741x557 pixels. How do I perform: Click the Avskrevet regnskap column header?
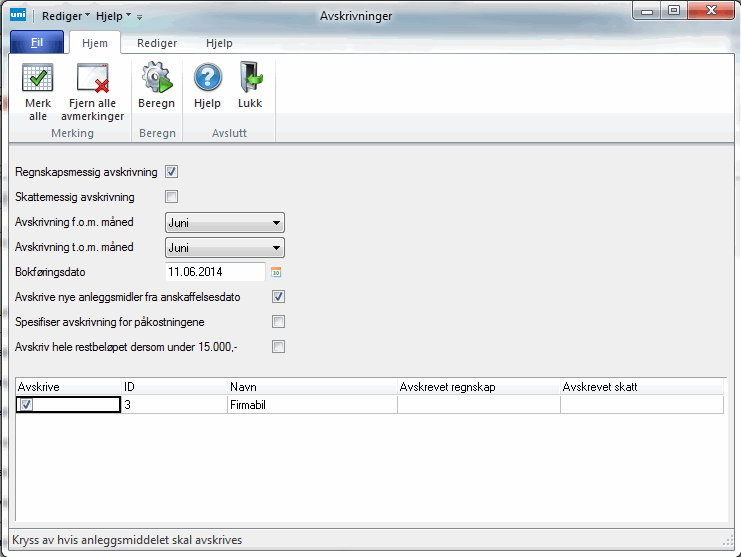[477, 387]
